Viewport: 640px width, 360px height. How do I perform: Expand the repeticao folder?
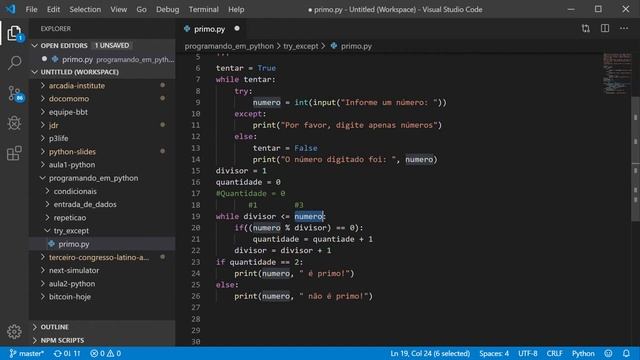pyautogui.click(x=102, y=218)
